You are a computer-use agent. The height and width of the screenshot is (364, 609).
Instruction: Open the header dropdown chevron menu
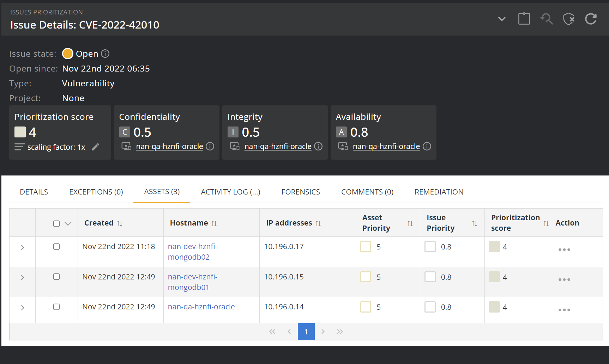tap(502, 19)
